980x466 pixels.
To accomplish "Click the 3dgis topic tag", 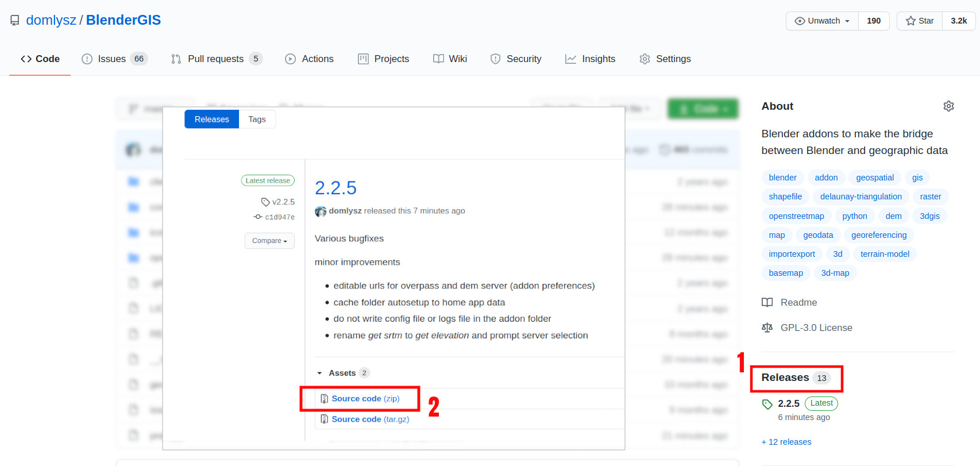I will (929, 216).
